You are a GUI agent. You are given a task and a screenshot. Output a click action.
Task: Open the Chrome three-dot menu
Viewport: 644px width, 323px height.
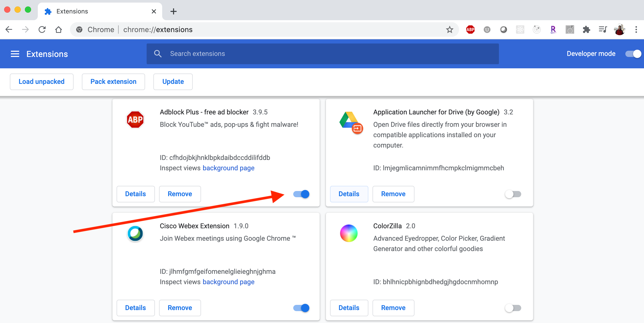tap(636, 30)
